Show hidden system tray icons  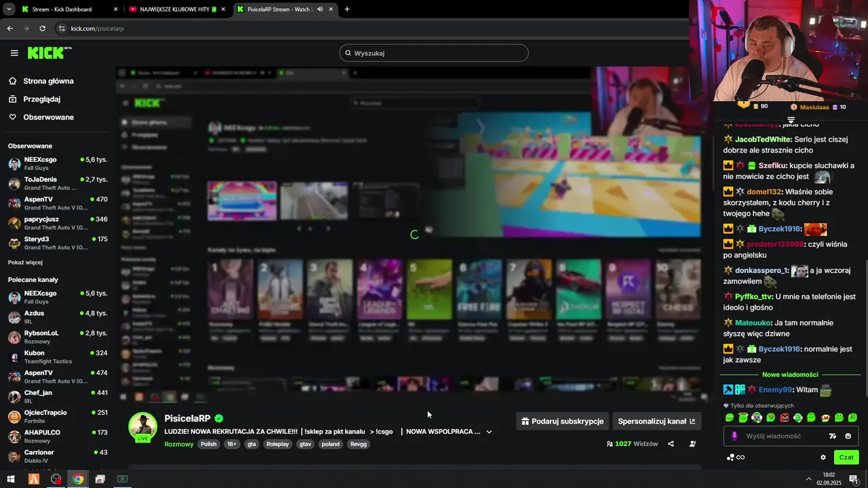[808, 479]
